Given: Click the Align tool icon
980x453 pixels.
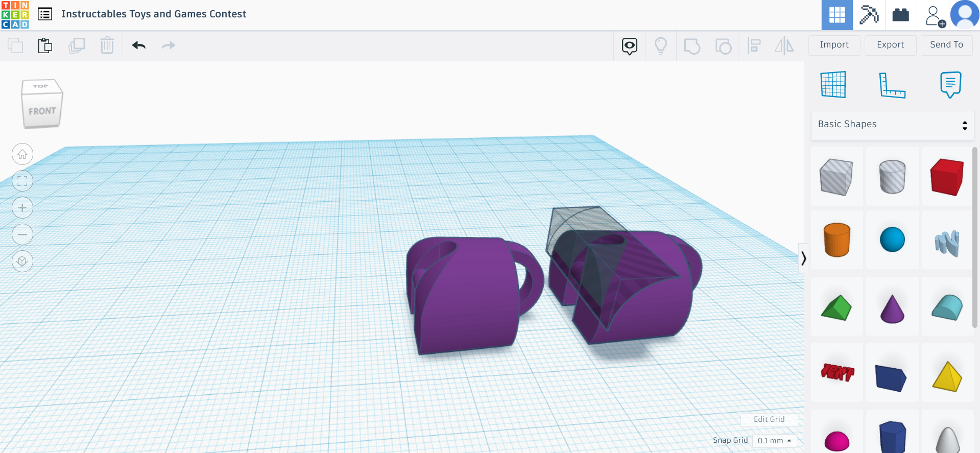Looking at the screenshot, I should click(754, 46).
